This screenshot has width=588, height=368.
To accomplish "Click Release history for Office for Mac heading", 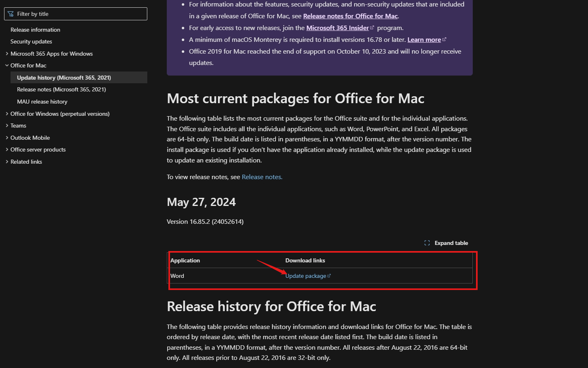I will click(271, 306).
